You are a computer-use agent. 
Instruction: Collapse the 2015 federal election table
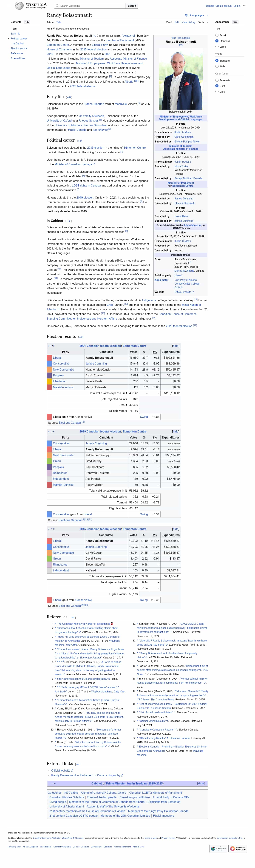click(175, 529)
